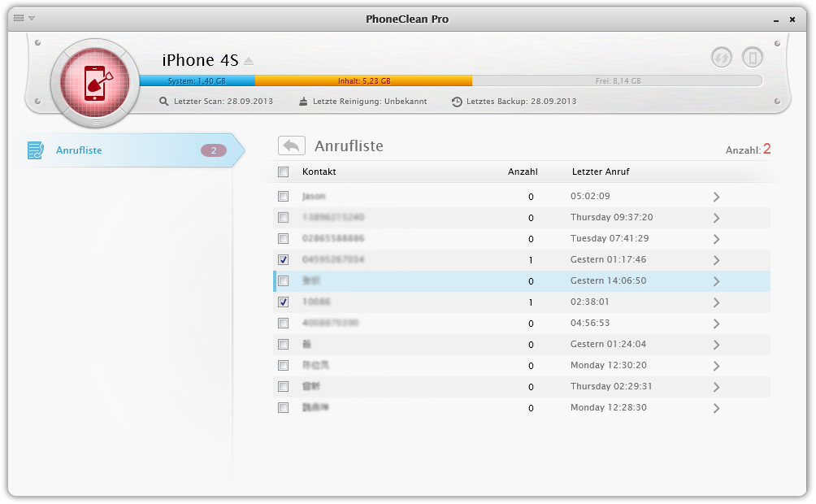The height and width of the screenshot is (504, 816).
Task: Check the box for Monday 12:30:20 row
Action: pyautogui.click(x=283, y=366)
